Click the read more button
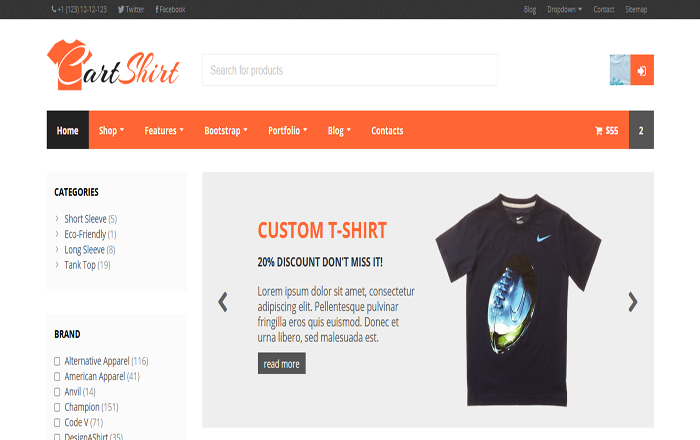The width and height of the screenshot is (700, 440). click(282, 364)
